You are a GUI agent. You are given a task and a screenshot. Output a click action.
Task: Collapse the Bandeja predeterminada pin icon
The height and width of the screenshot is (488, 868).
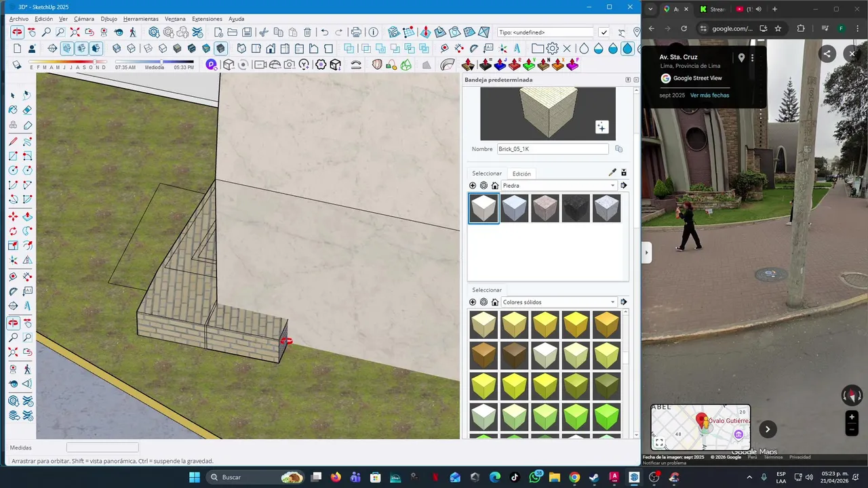[628, 80]
